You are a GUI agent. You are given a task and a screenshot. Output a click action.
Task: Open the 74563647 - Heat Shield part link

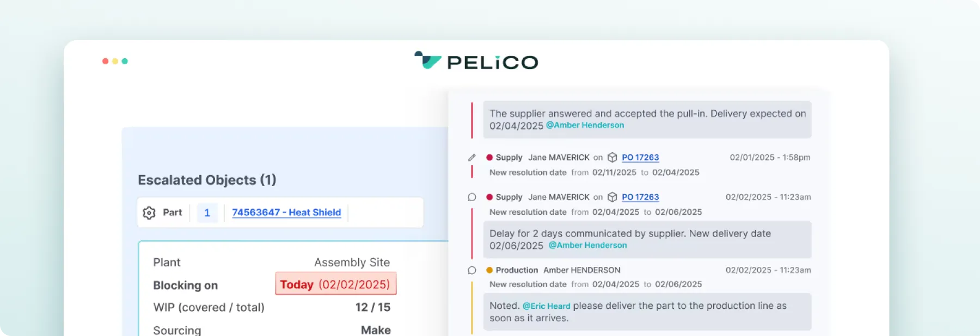pos(286,213)
